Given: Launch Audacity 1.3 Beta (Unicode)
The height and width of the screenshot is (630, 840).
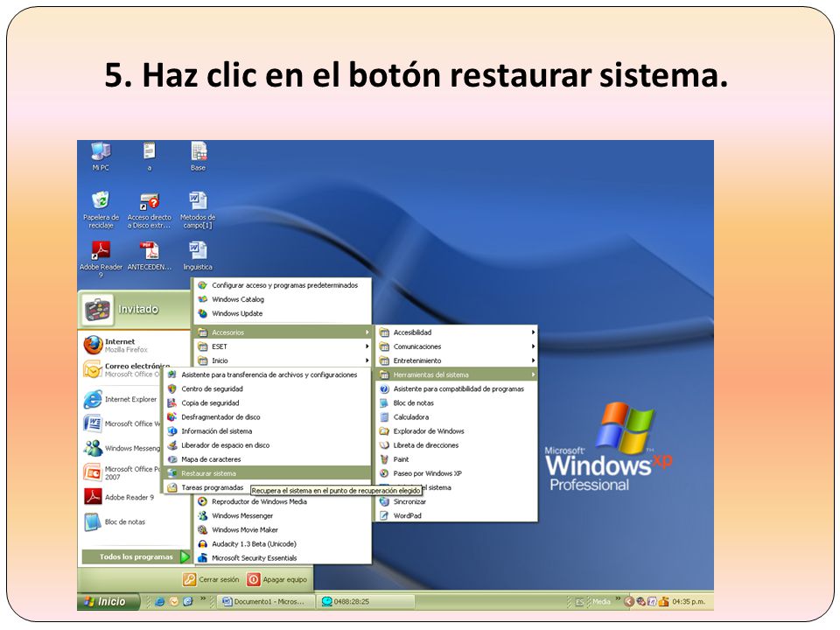Looking at the screenshot, I should [x=281, y=543].
